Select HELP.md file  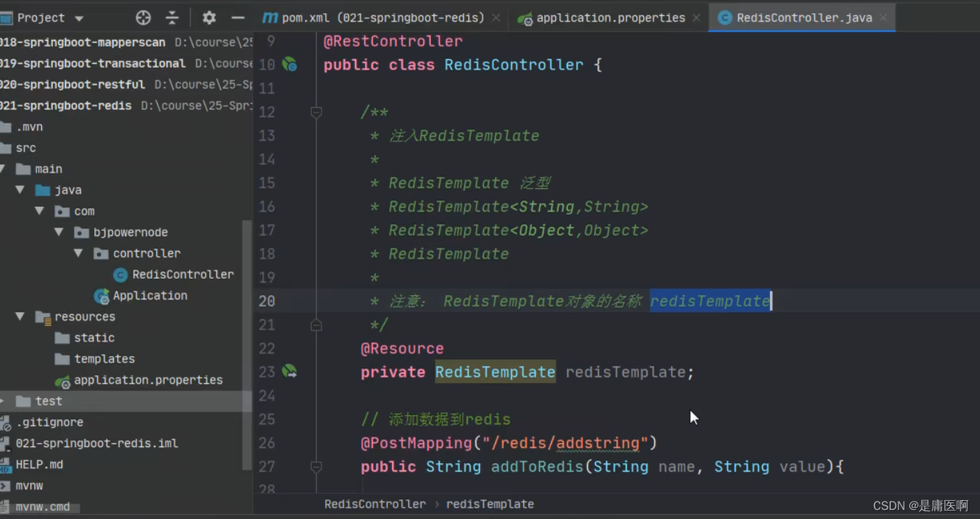[39, 464]
